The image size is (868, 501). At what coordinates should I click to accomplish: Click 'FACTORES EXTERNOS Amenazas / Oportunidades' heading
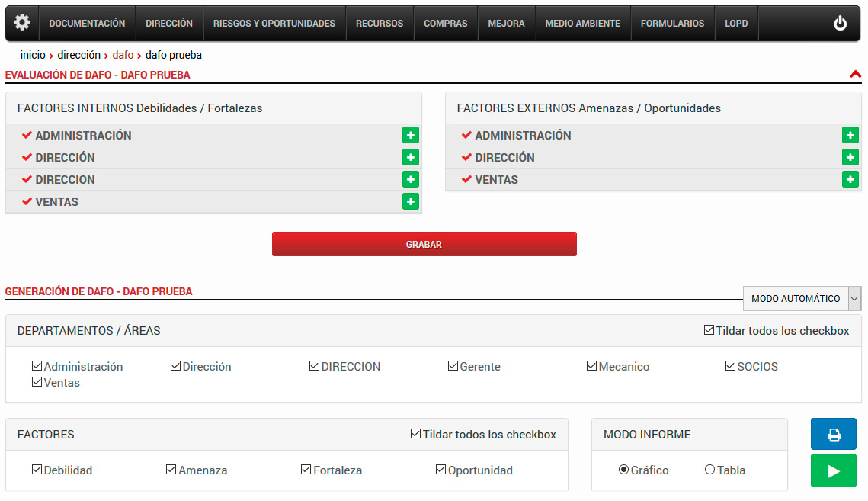pos(588,108)
